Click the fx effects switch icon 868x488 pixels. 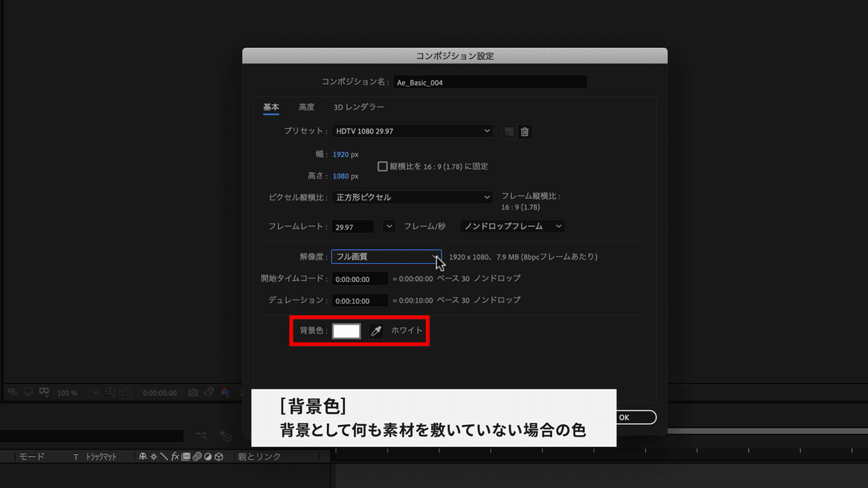pos(174,457)
